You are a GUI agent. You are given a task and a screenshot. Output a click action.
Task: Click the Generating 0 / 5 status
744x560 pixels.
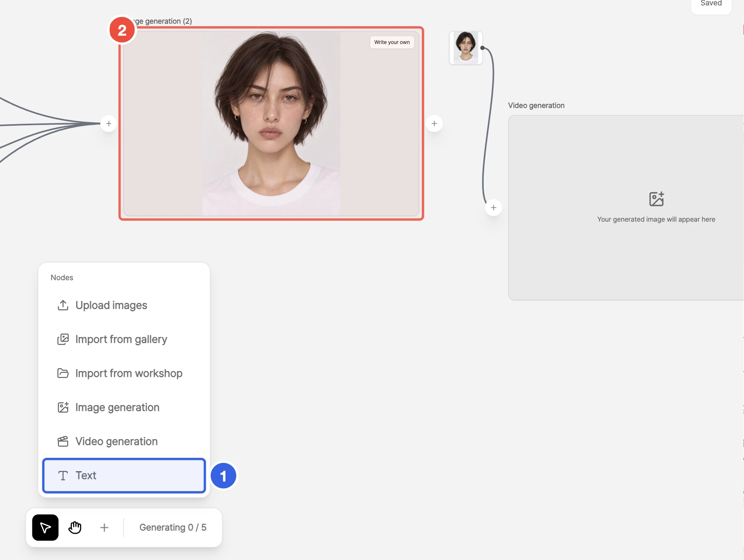pos(173,527)
